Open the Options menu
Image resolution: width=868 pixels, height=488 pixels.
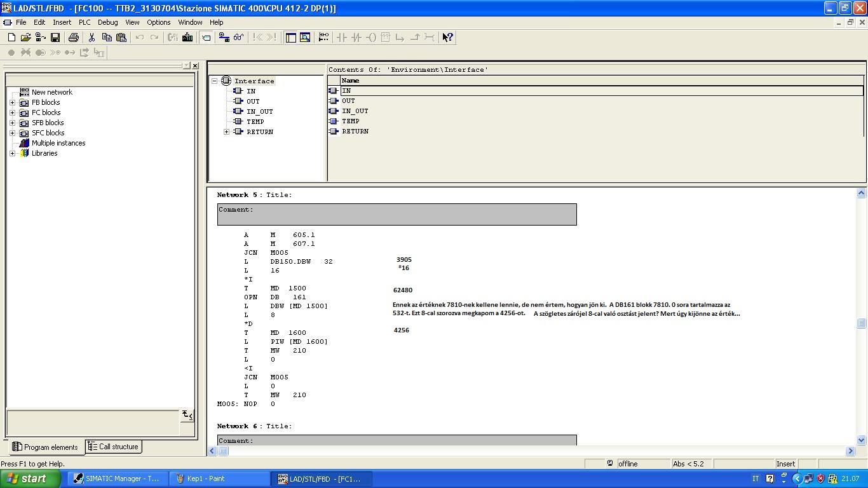158,22
